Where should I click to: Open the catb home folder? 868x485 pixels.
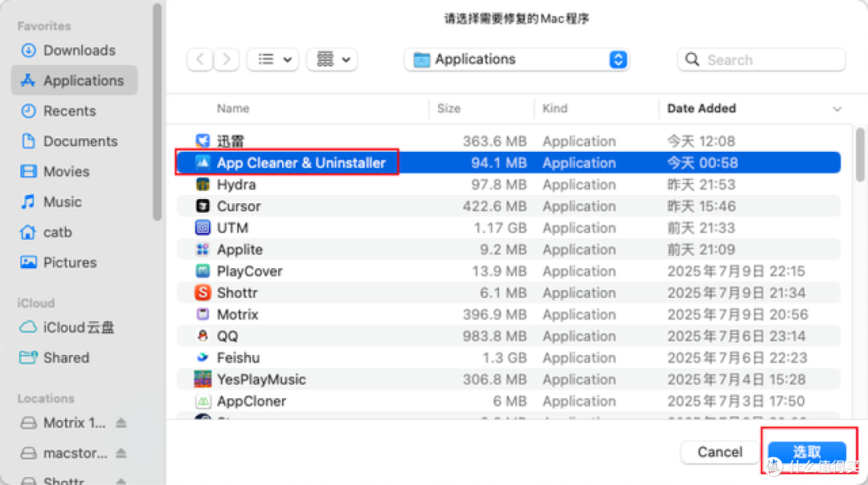[x=46, y=232]
